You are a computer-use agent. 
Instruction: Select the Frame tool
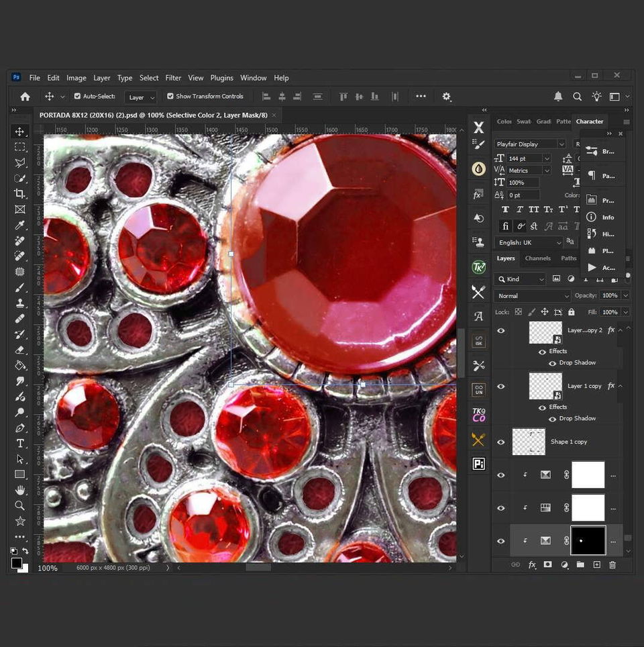[x=19, y=209]
